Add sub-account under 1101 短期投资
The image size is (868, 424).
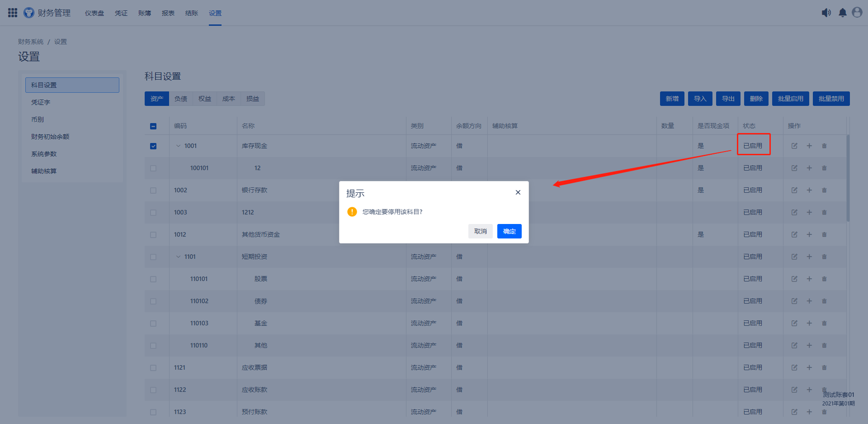809,257
